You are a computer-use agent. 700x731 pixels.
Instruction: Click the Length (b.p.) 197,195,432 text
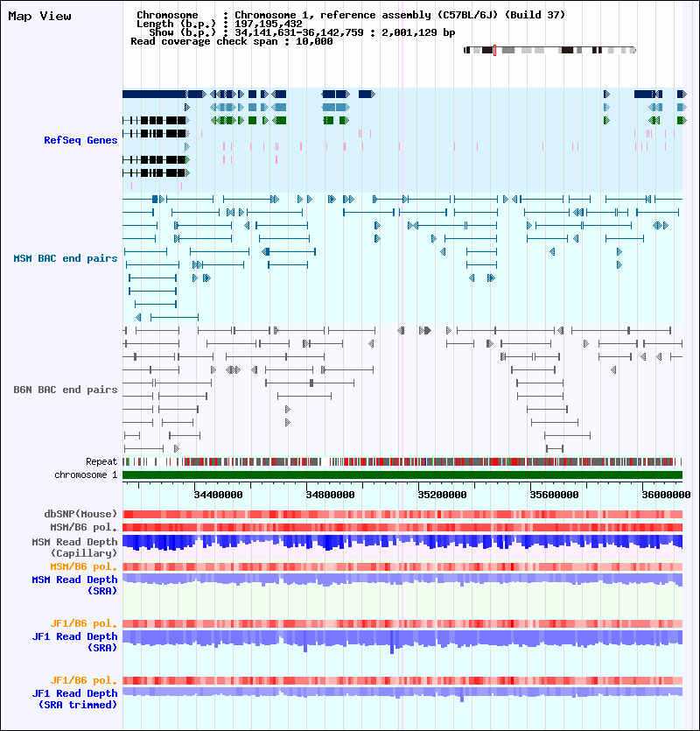(219, 24)
